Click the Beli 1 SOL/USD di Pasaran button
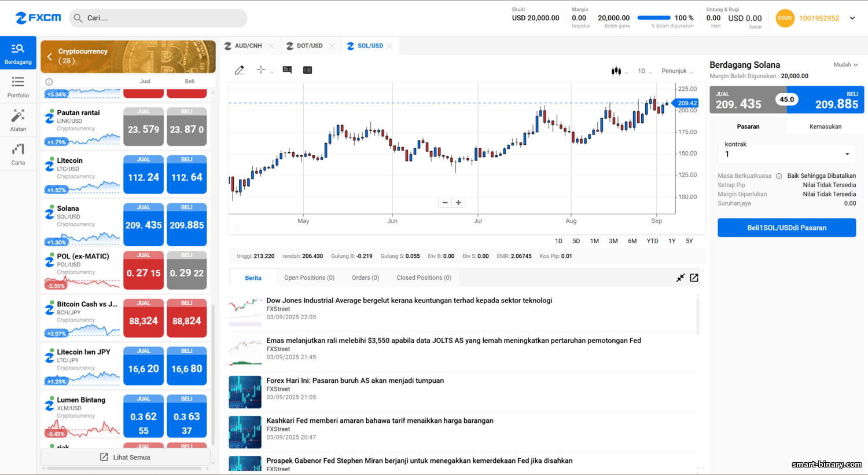The image size is (868, 475). 786,228
